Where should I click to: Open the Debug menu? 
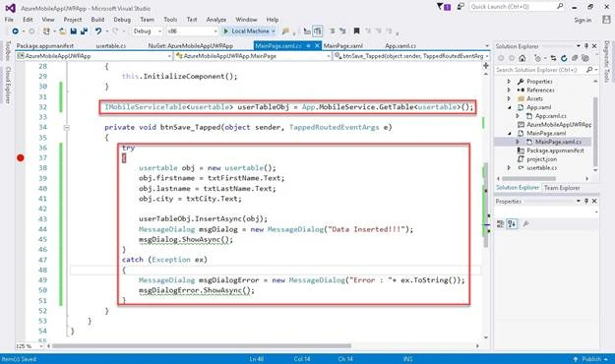pyautogui.click(x=122, y=20)
